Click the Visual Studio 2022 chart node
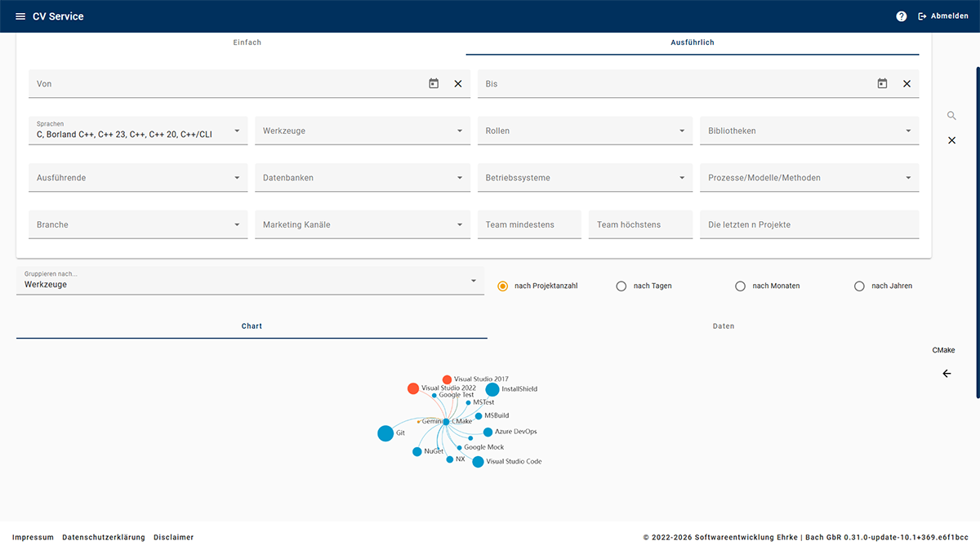The image size is (980, 550). click(413, 388)
